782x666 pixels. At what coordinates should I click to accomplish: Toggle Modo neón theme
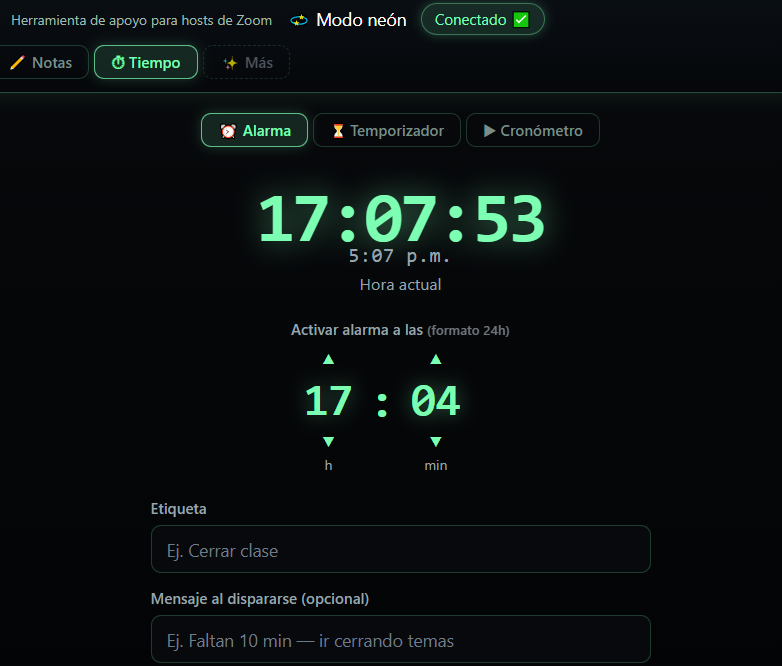349,20
